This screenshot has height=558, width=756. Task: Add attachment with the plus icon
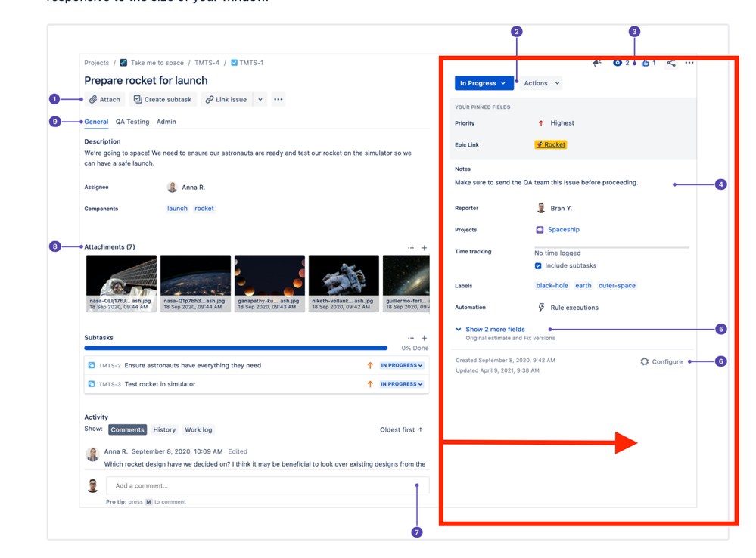point(425,248)
